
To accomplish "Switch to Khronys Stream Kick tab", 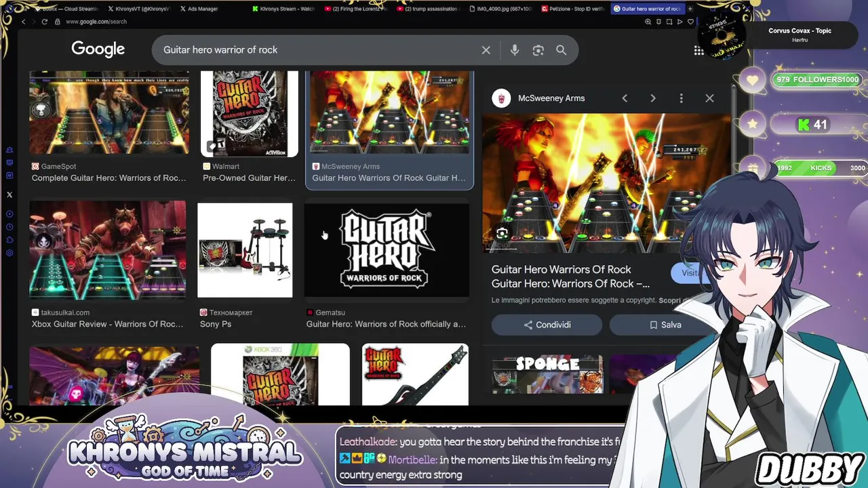I will click(283, 9).
